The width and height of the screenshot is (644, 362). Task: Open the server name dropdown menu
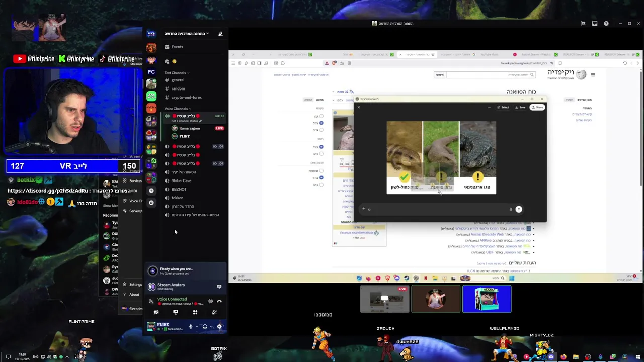point(186,34)
